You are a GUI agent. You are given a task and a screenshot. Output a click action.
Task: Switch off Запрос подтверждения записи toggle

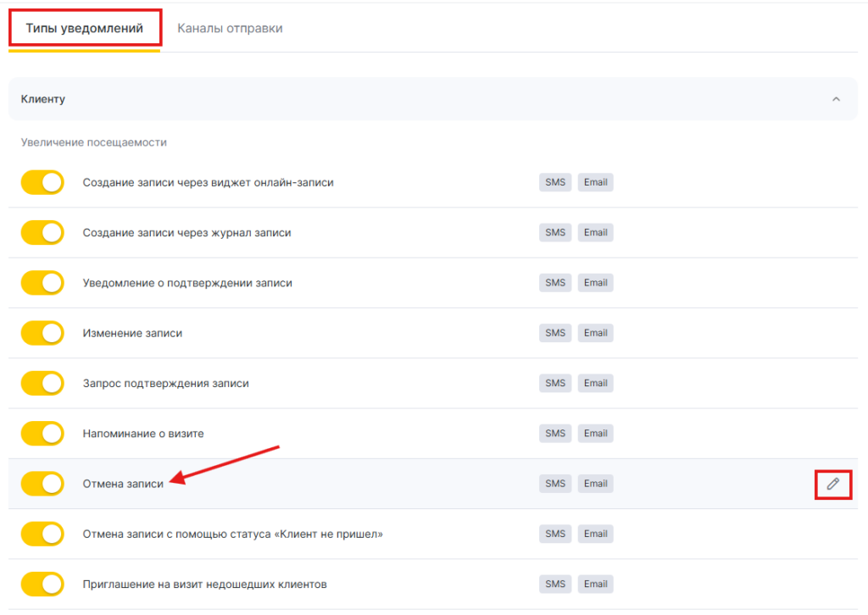pyautogui.click(x=42, y=383)
